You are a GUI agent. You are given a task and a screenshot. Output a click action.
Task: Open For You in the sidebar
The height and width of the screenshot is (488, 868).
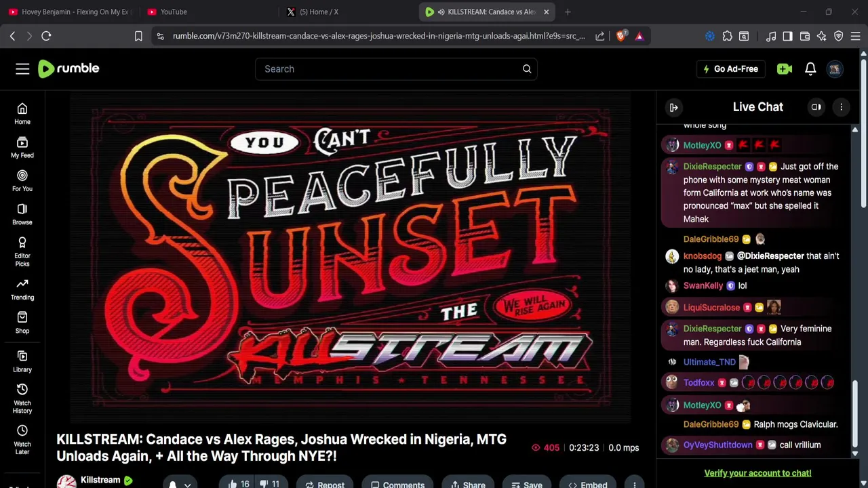[22, 180]
